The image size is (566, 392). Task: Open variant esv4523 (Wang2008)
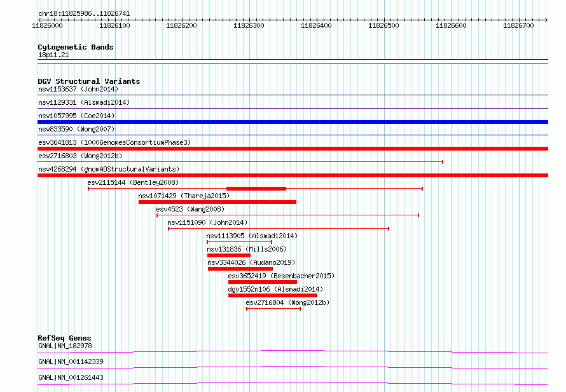point(190,209)
